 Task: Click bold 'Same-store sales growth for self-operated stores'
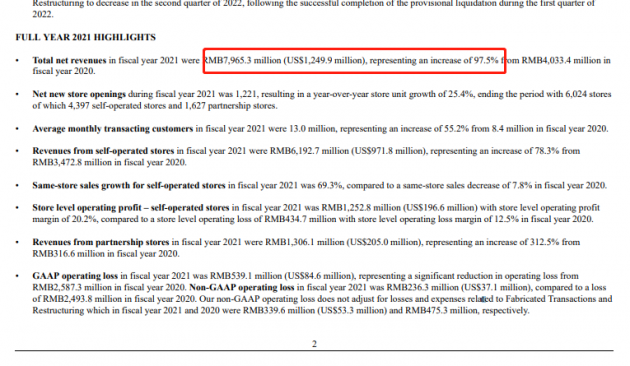click(x=129, y=185)
